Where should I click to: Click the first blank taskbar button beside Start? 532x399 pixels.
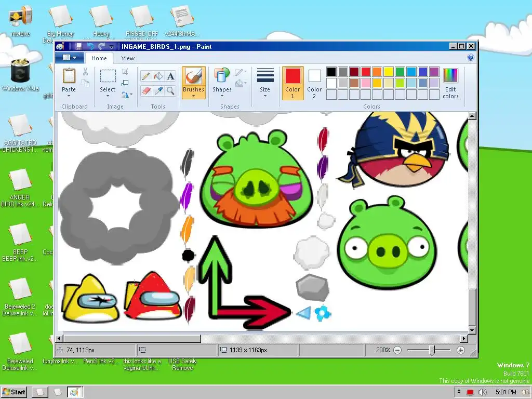pyautogui.click(x=40, y=392)
